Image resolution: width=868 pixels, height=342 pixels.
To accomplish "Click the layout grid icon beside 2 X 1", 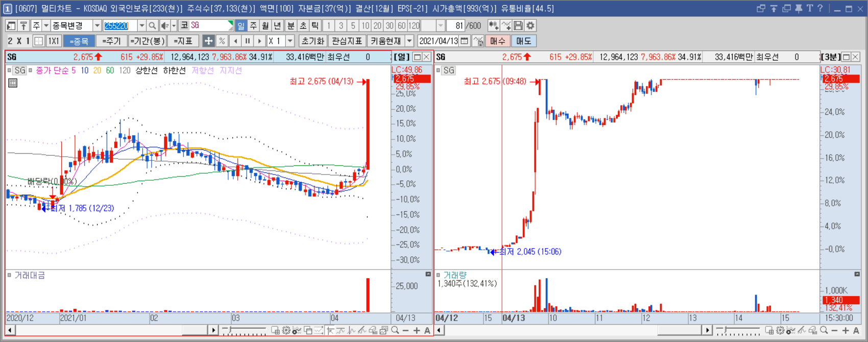I will pos(38,41).
